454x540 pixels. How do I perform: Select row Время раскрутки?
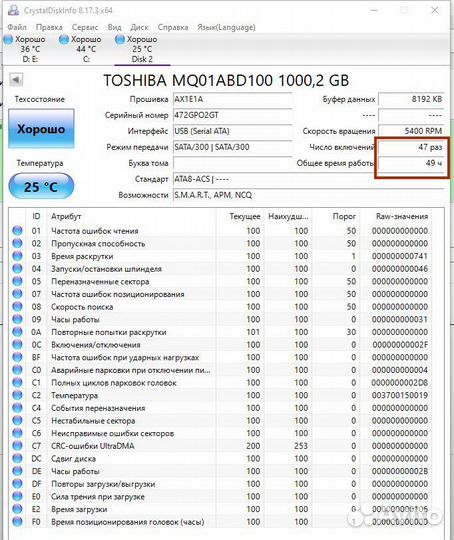point(220,256)
